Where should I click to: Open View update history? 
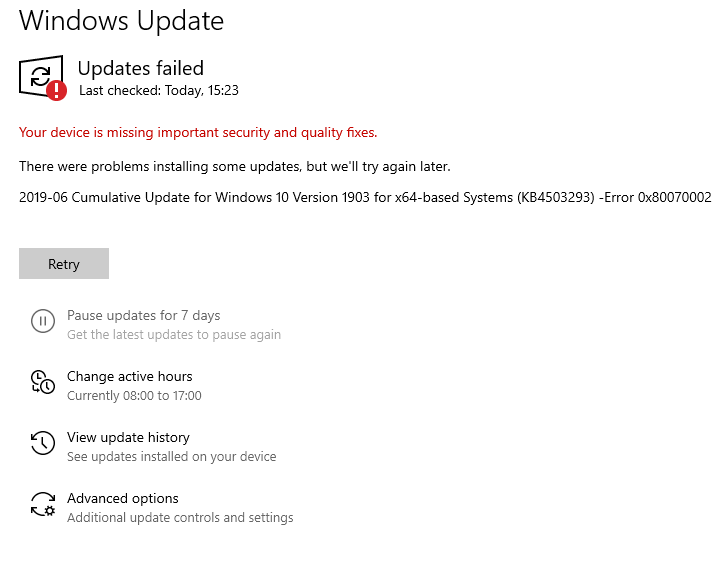(x=128, y=437)
